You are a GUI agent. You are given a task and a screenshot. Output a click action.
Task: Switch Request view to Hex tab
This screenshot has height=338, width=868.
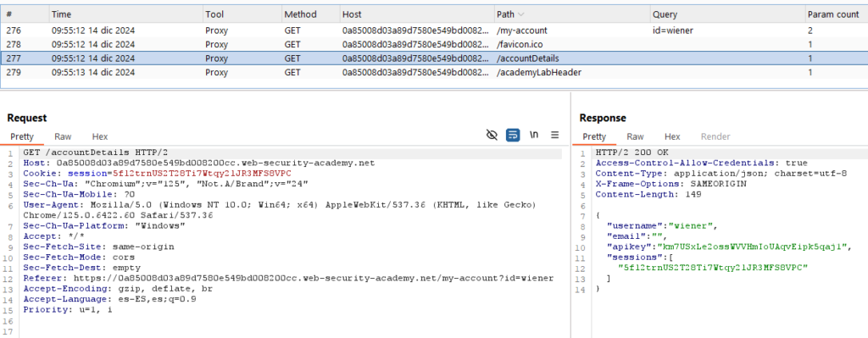tap(100, 136)
